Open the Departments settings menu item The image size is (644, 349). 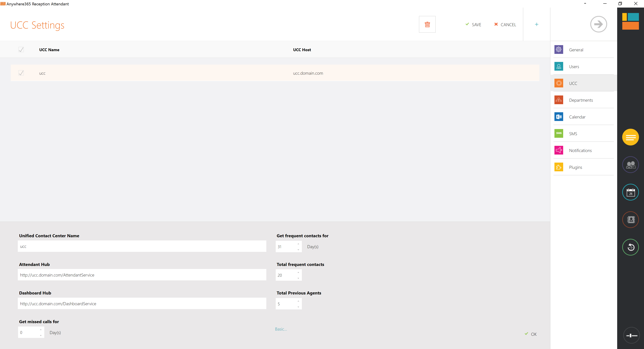[x=580, y=100]
